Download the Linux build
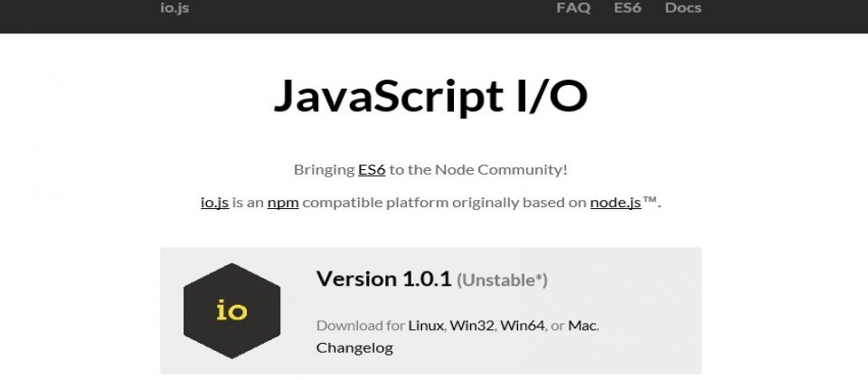Image resolution: width=868 pixels, height=380 pixels. coord(426,326)
